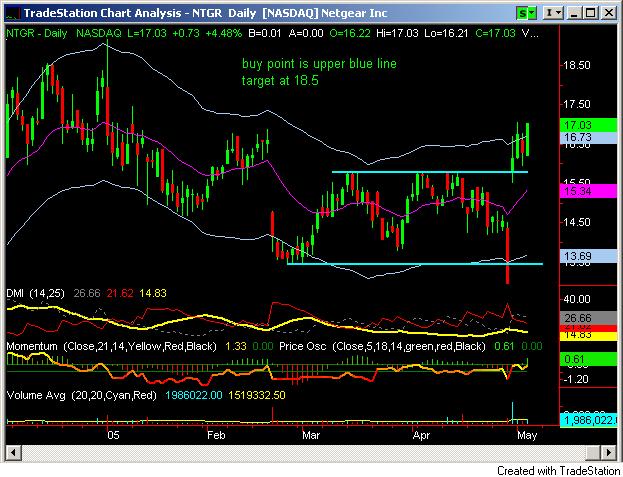Close the NTGR chart window

click(608, 13)
